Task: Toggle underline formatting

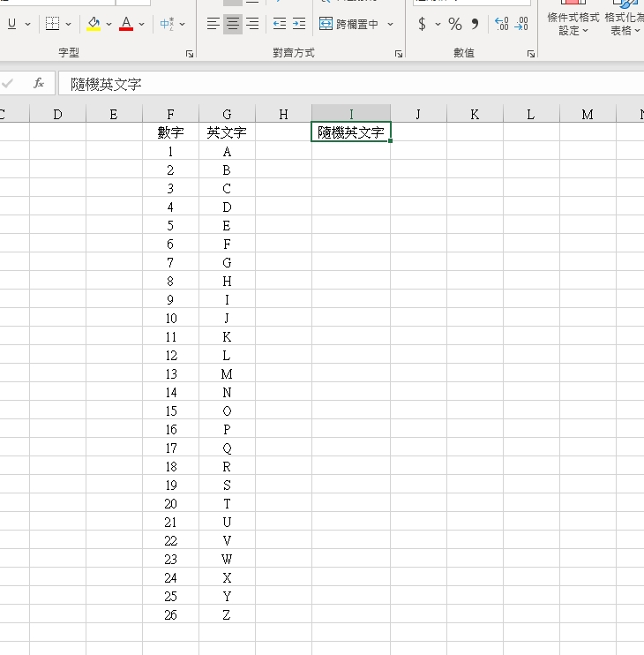Action: click(11, 24)
